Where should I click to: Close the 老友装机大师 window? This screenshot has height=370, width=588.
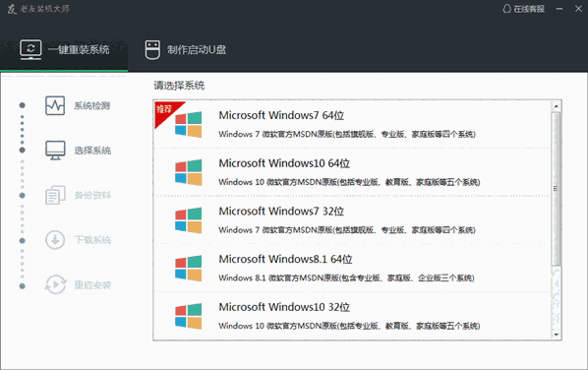point(578,9)
